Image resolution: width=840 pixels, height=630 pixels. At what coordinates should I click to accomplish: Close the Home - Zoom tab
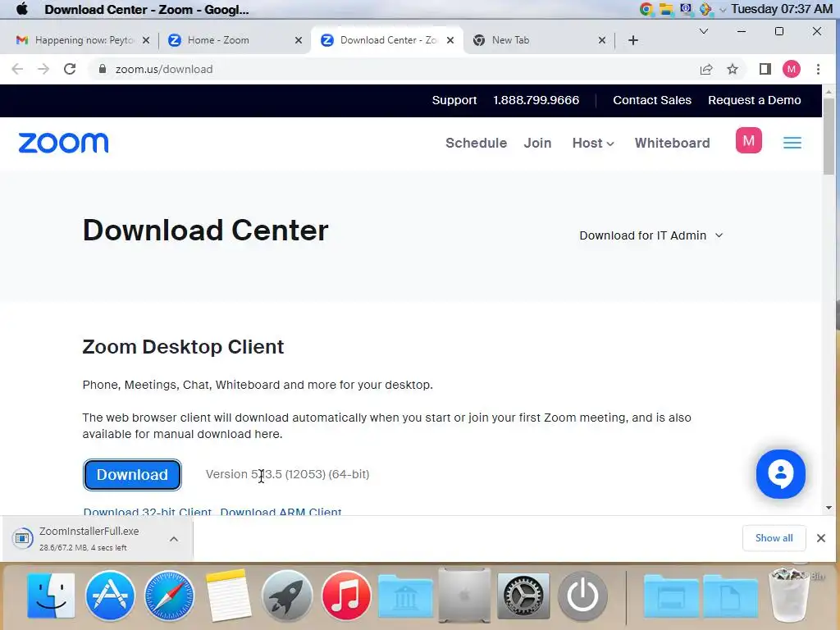click(299, 40)
